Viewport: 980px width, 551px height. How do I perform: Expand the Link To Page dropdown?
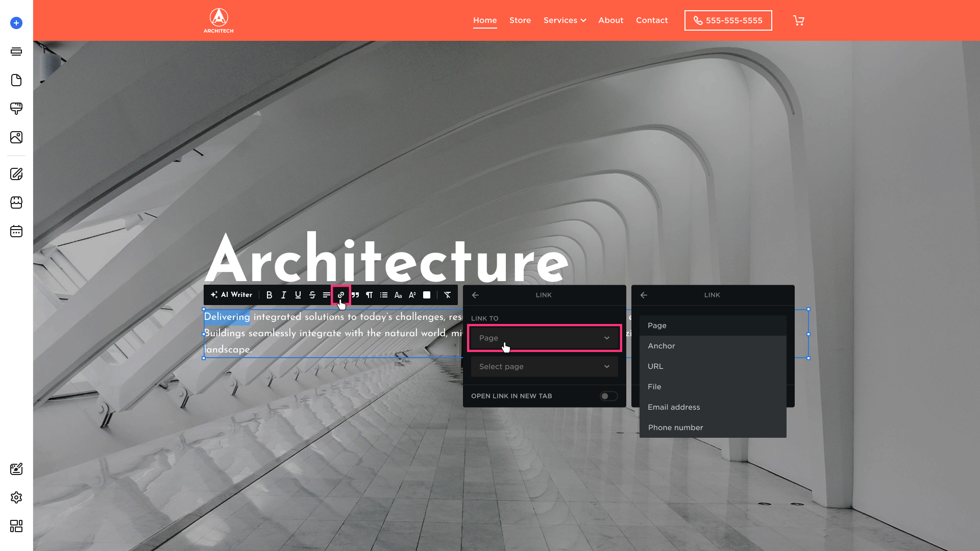(x=544, y=338)
